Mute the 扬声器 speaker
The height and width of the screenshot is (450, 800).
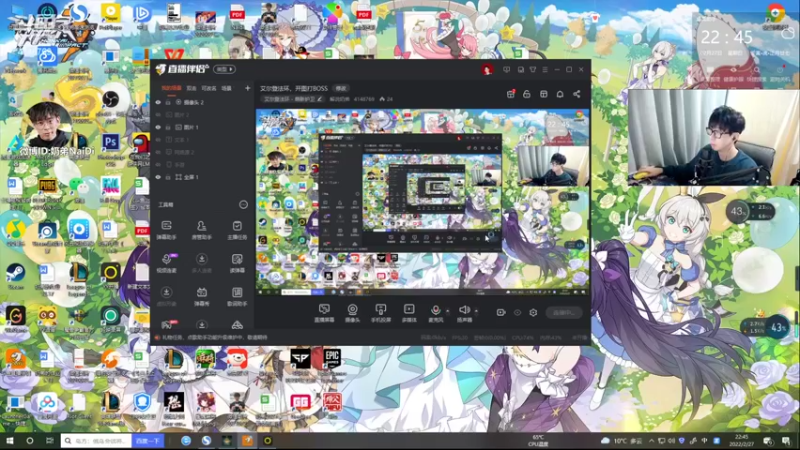tap(464, 313)
